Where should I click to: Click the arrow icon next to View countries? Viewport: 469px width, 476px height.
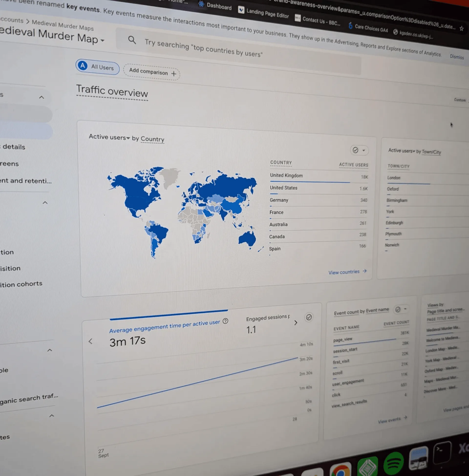coord(365,271)
